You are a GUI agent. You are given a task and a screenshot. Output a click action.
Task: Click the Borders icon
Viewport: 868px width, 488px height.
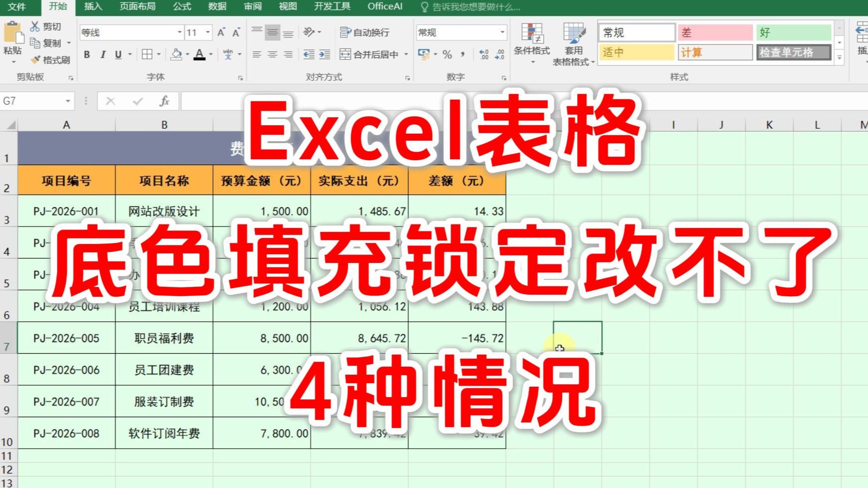point(147,54)
